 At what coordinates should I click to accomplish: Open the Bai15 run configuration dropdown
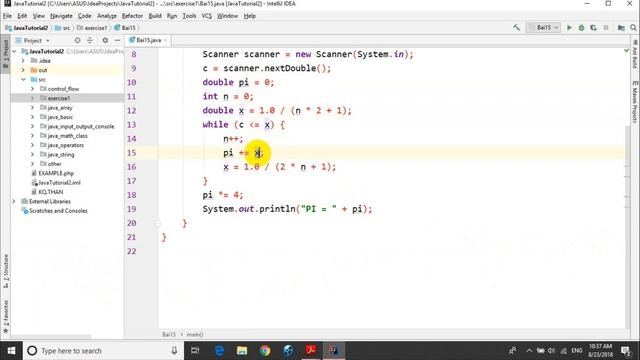pyautogui.click(x=543, y=28)
